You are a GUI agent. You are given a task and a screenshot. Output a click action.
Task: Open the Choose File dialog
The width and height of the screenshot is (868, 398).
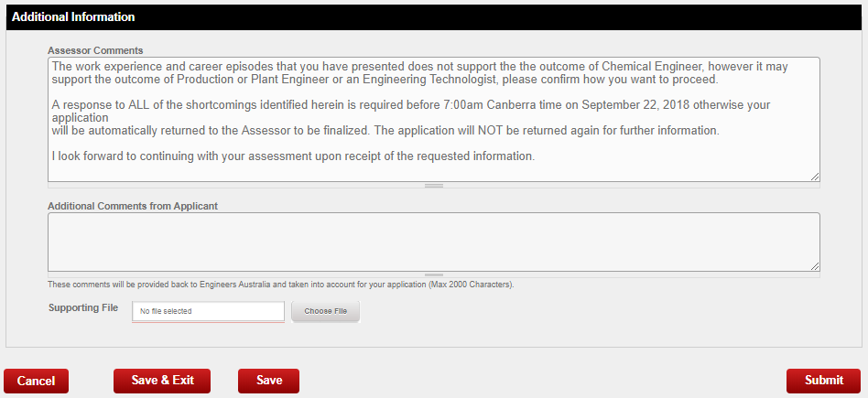click(325, 311)
